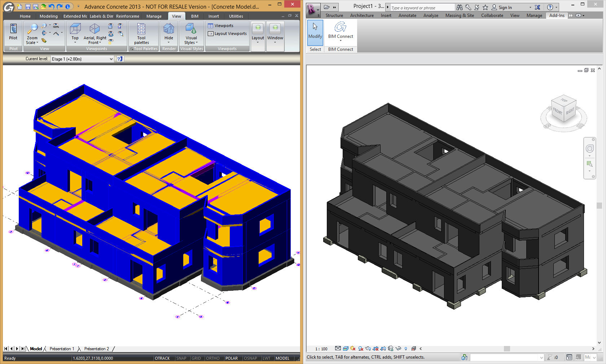This screenshot has width=606, height=364.
Task: Switch to the Présentation 1 tab
Action: 62,349
